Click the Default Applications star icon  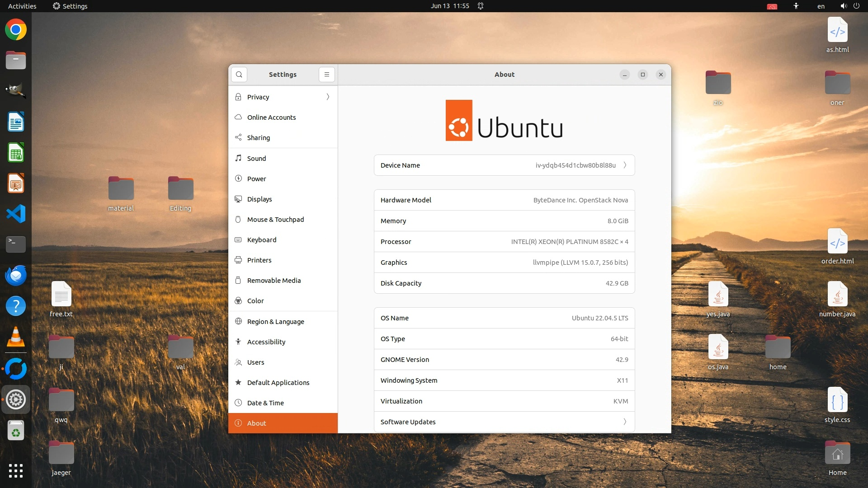[x=238, y=382]
